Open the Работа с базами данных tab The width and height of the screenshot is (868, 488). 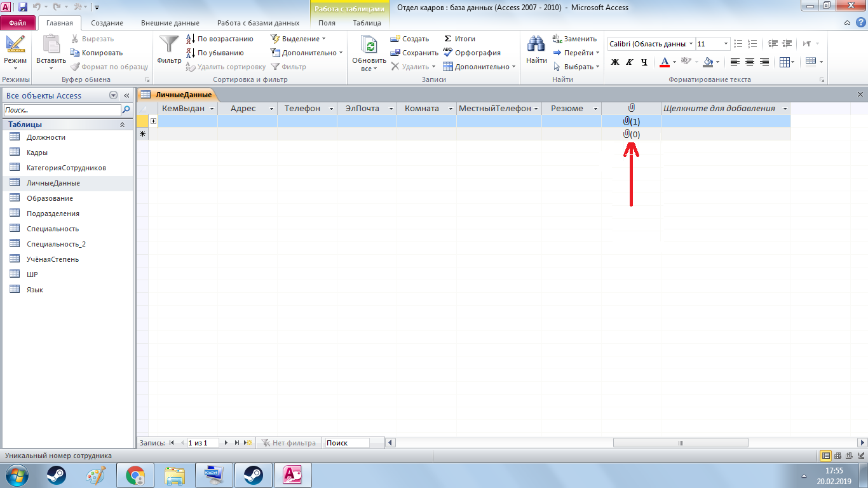coord(258,23)
